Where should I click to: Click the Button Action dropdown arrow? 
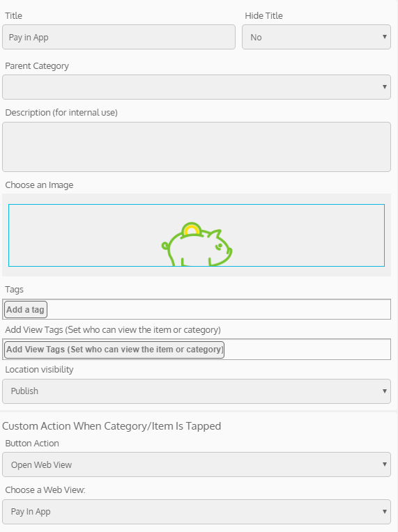click(385, 464)
